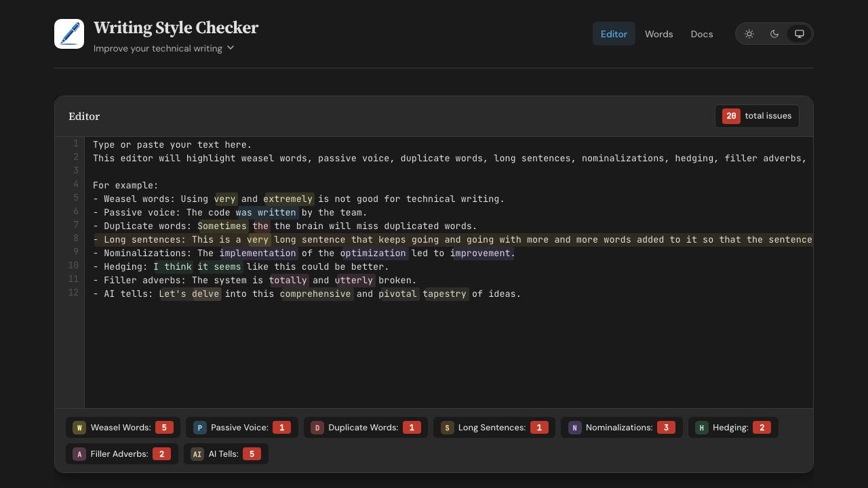This screenshot has width=868, height=488.
Task: Open the Docs tab
Action: (702, 34)
